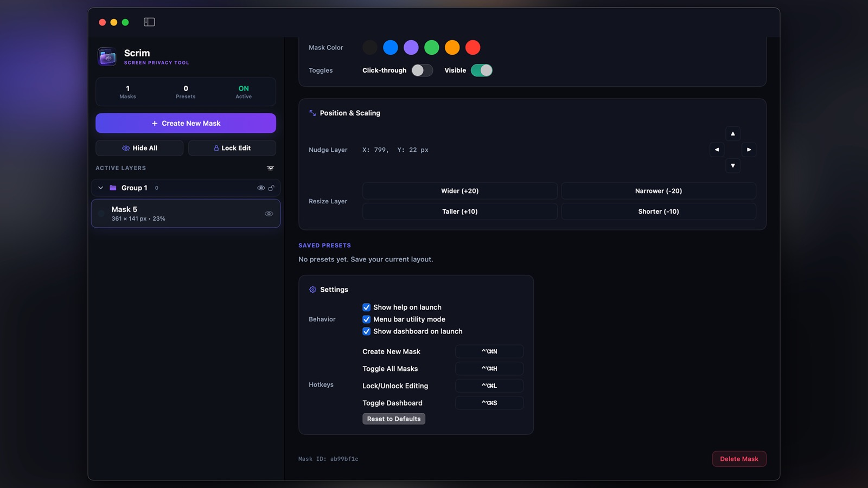Edit Toggle Dashboard hotkey field

click(x=489, y=403)
